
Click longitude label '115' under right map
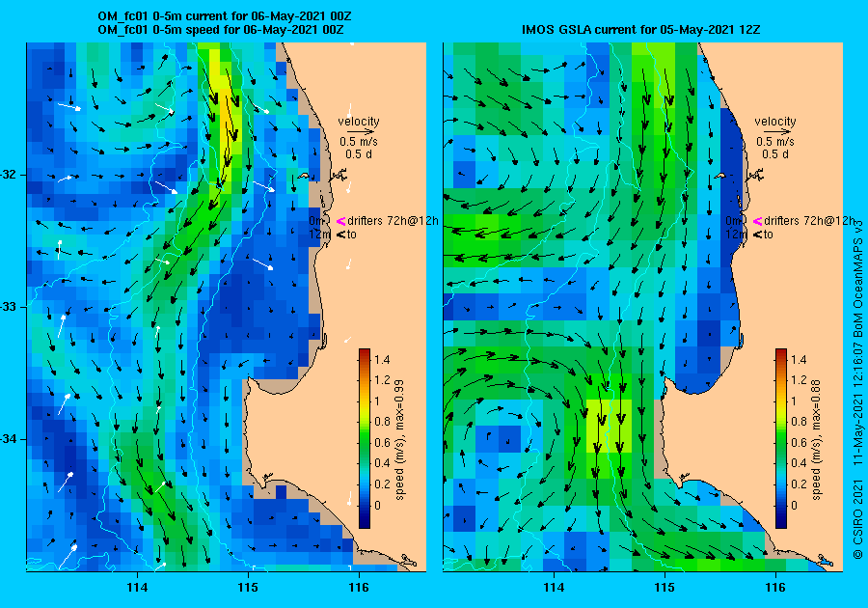(x=665, y=588)
